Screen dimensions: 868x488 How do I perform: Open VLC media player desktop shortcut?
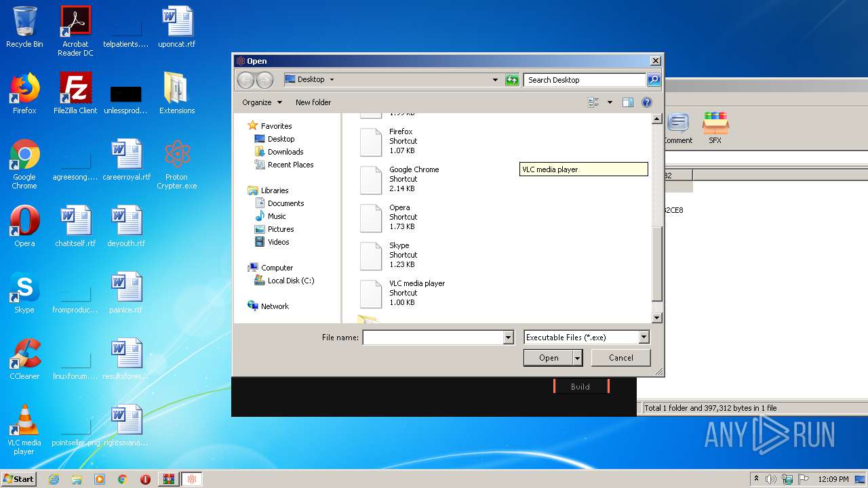(x=24, y=430)
